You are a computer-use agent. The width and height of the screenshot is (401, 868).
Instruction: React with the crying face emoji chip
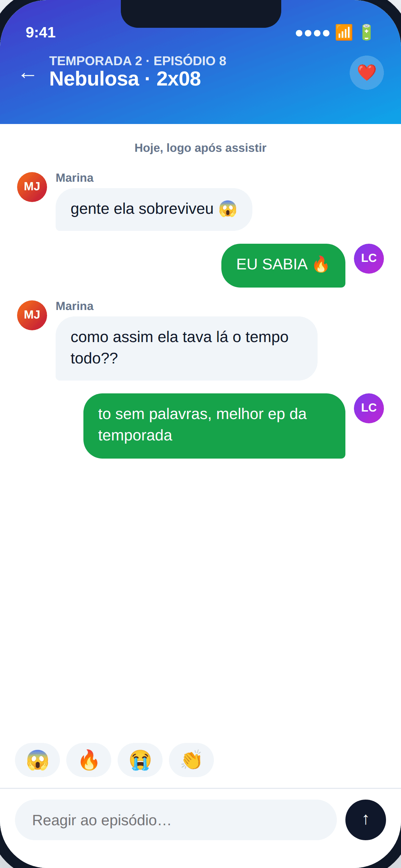click(140, 760)
